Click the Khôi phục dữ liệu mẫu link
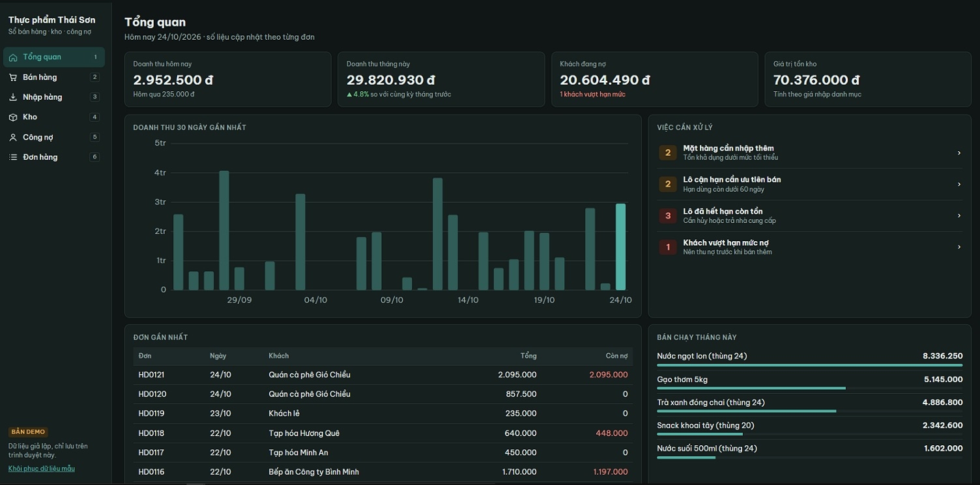This screenshot has width=980, height=485. 42,469
